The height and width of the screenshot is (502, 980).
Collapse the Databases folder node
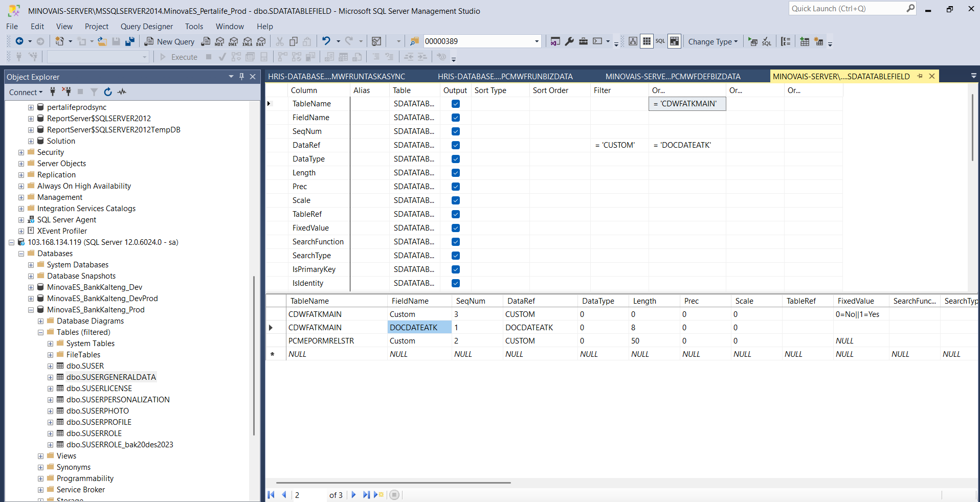pyautogui.click(x=21, y=254)
